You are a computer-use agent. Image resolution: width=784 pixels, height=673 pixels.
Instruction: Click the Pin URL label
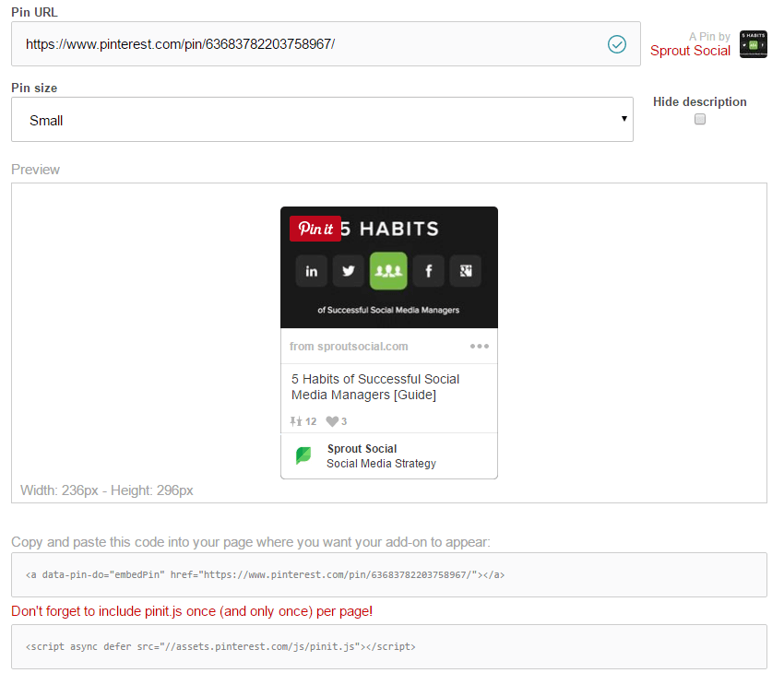pos(34,12)
